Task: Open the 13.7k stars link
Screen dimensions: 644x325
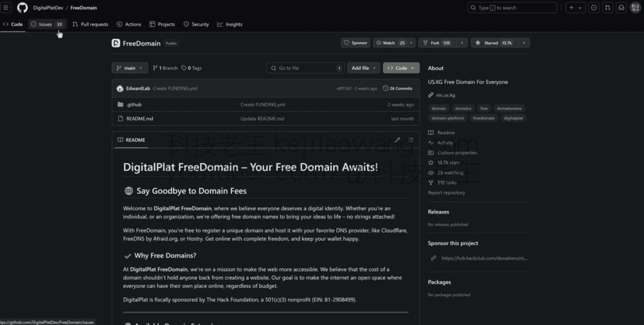Action: [448, 162]
